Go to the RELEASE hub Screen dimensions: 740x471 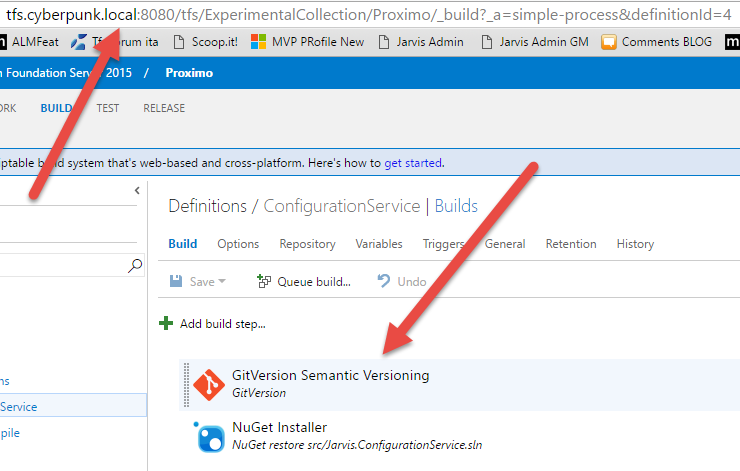164,108
